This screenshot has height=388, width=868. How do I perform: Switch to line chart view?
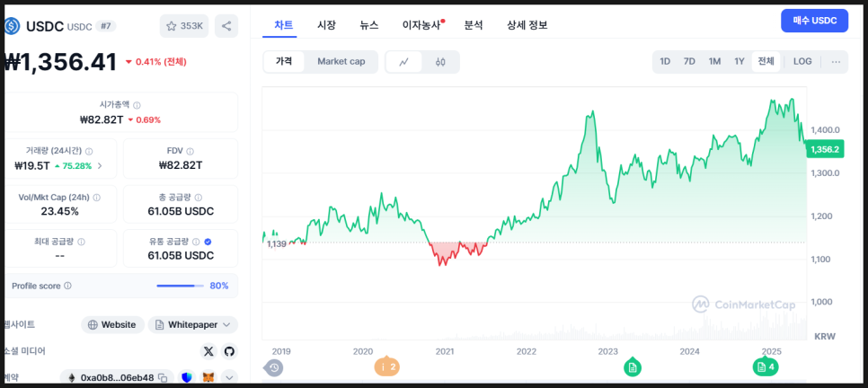coord(403,62)
